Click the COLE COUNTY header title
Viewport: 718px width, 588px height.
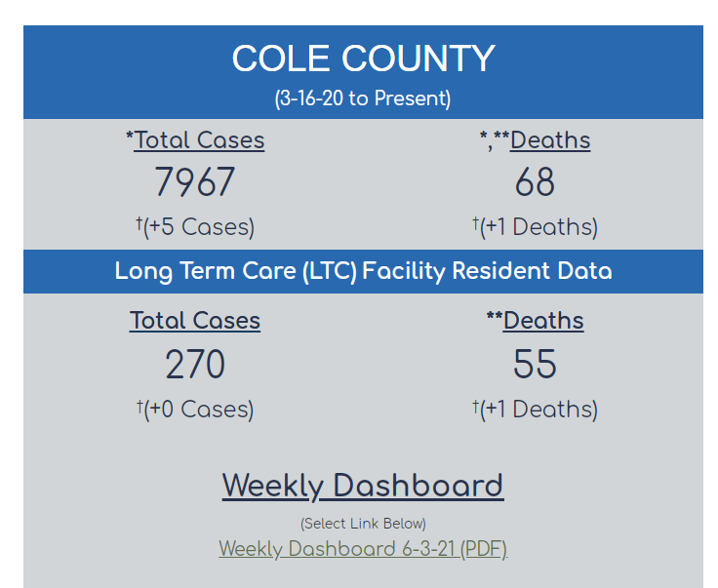click(x=363, y=59)
